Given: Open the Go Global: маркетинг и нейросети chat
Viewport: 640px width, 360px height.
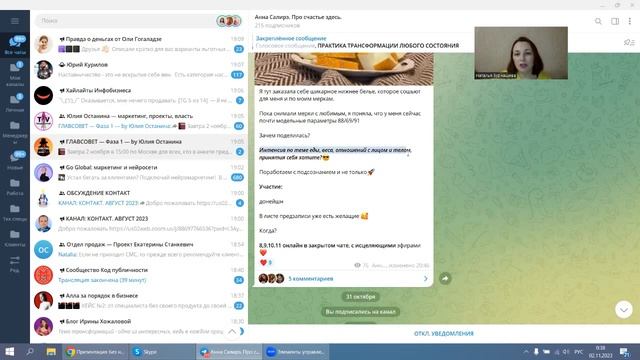Looking at the screenshot, I should click(139, 173).
